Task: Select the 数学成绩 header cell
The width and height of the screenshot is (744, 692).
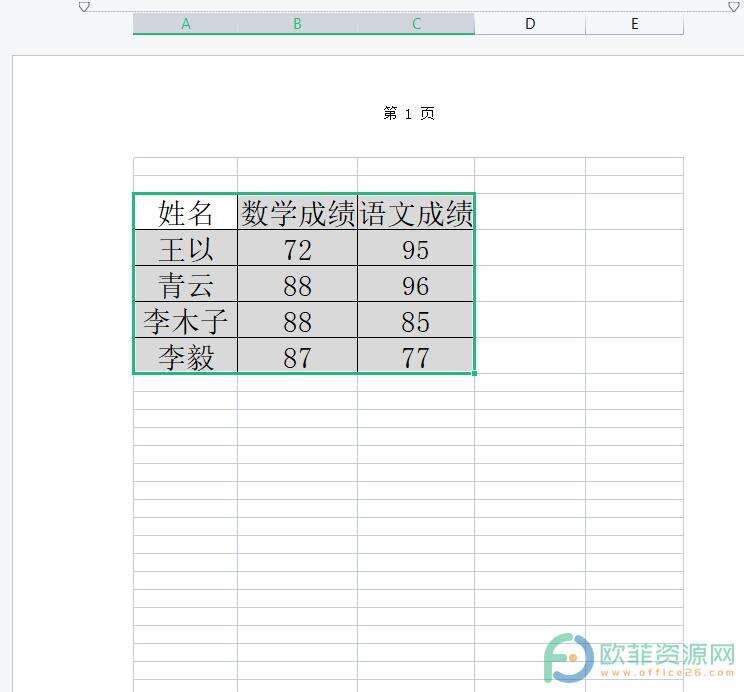Action: (x=298, y=212)
